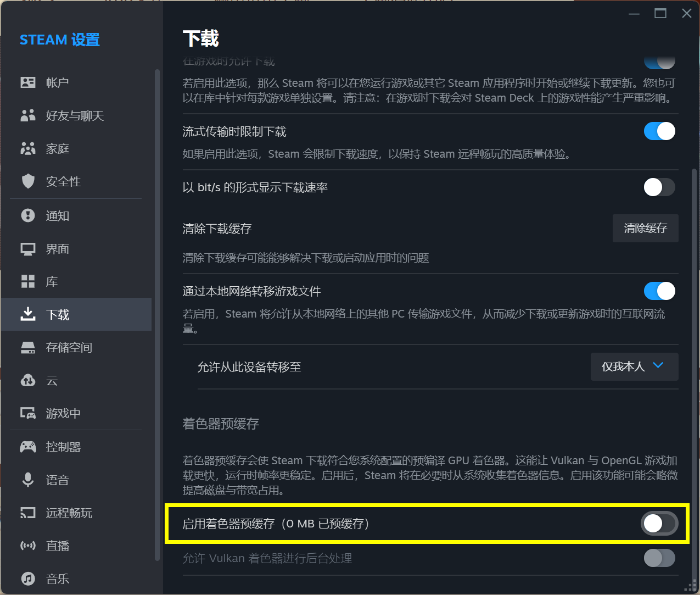
Task: Enable 以 bit/s 的形式显示下载速率
Action: click(659, 187)
